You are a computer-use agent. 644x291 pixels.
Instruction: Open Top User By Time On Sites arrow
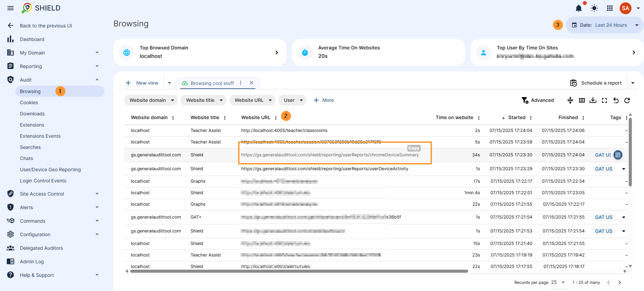click(x=634, y=52)
